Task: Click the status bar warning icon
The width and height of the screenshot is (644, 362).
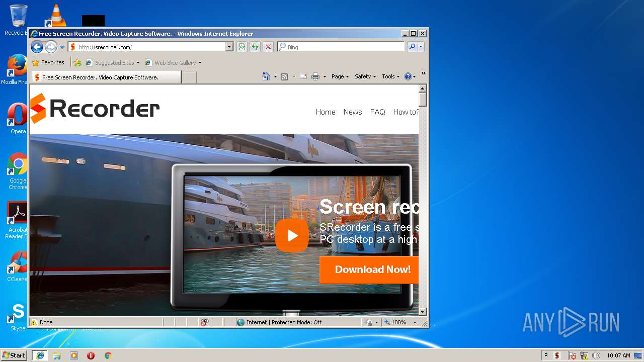Action: coord(34,322)
